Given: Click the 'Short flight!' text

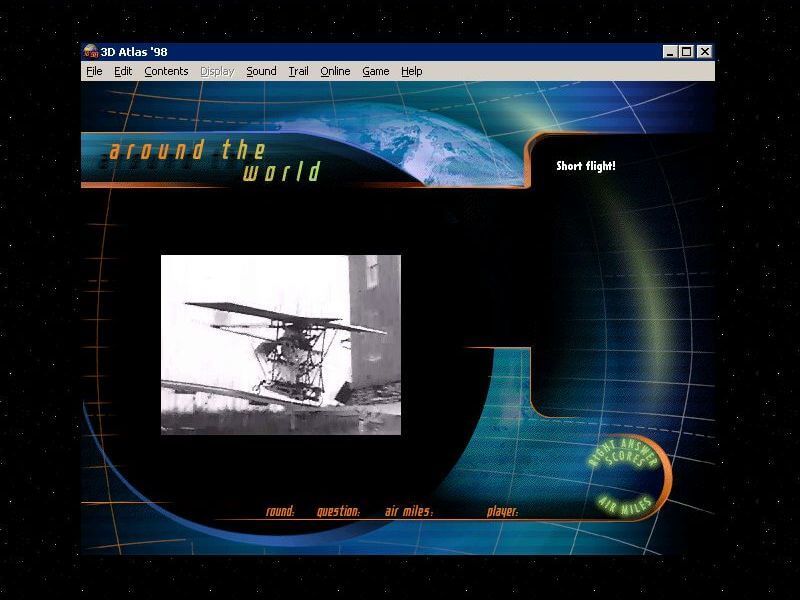Looking at the screenshot, I should (586, 166).
